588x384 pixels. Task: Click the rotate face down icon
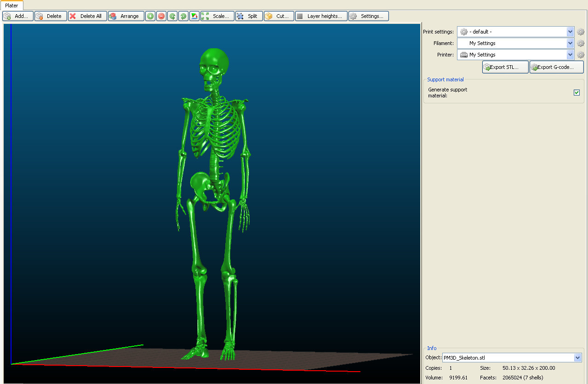[194, 16]
